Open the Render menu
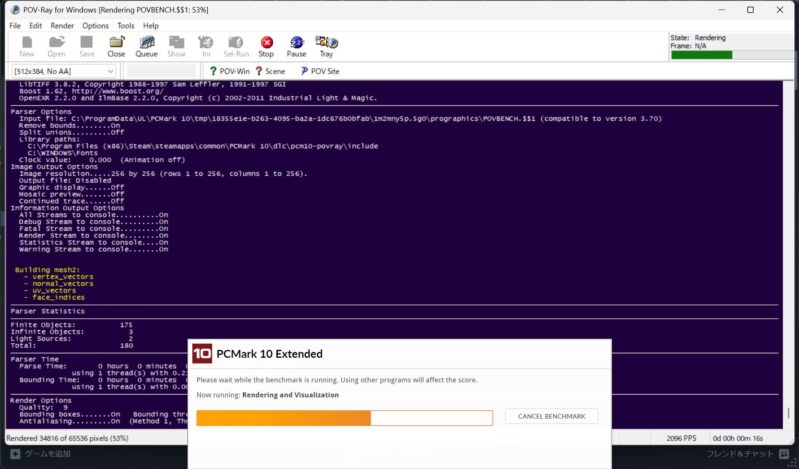Image resolution: width=799 pixels, height=469 pixels. (62, 25)
